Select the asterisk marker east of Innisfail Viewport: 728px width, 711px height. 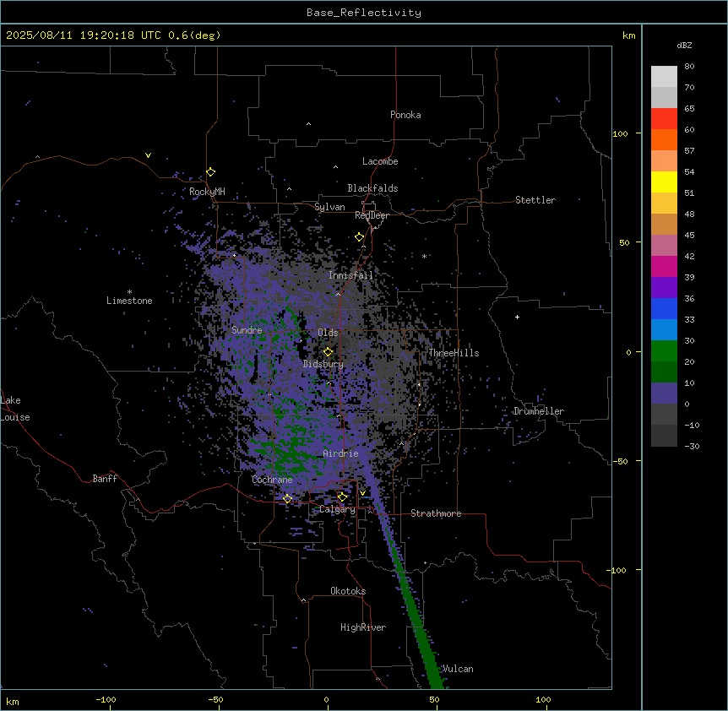coord(424,256)
